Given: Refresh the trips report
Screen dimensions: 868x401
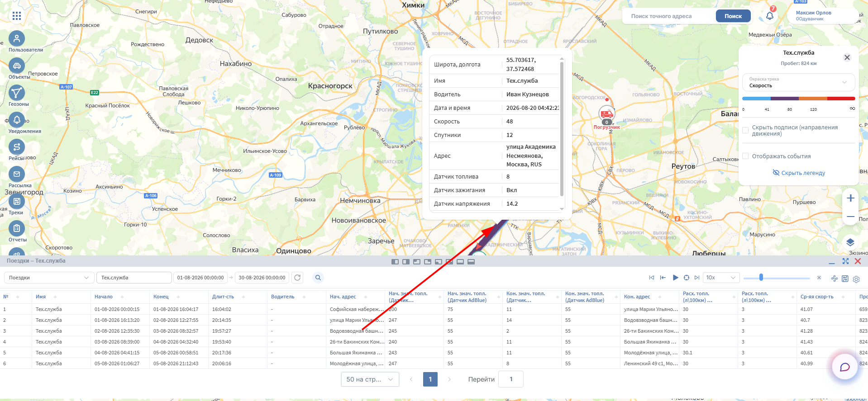Looking at the screenshot, I should click(297, 278).
